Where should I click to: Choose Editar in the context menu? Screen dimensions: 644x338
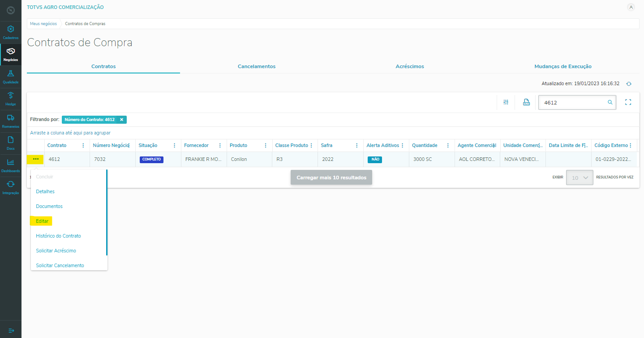(42, 221)
